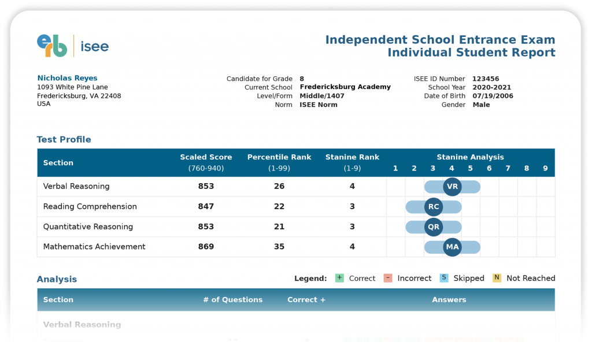The image size is (592, 364).
Task: Click the RC stanine marker circle
Action: [434, 207]
